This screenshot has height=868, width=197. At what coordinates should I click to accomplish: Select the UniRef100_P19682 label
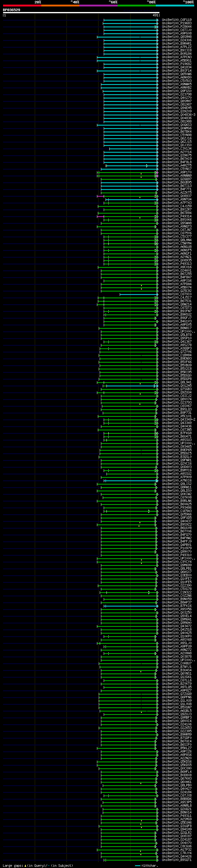pos(177,64)
